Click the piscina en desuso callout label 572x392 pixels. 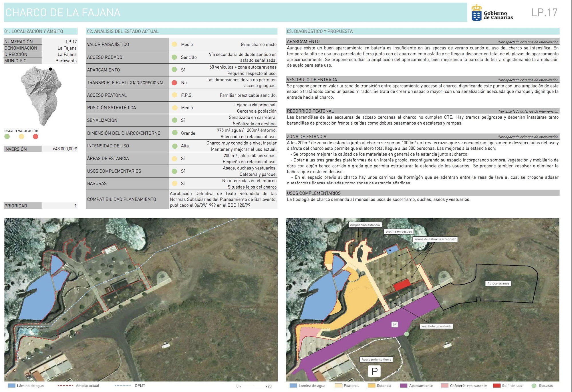pos(399,231)
